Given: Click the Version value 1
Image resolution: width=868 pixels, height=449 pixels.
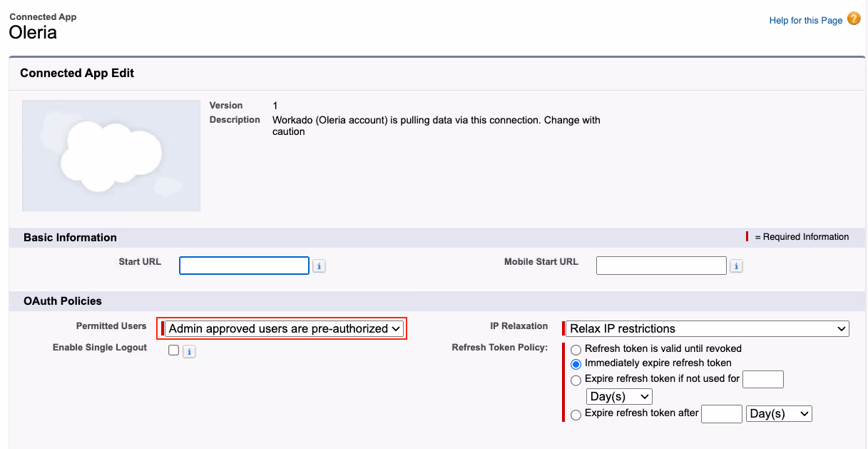Looking at the screenshot, I should click(x=275, y=106).
